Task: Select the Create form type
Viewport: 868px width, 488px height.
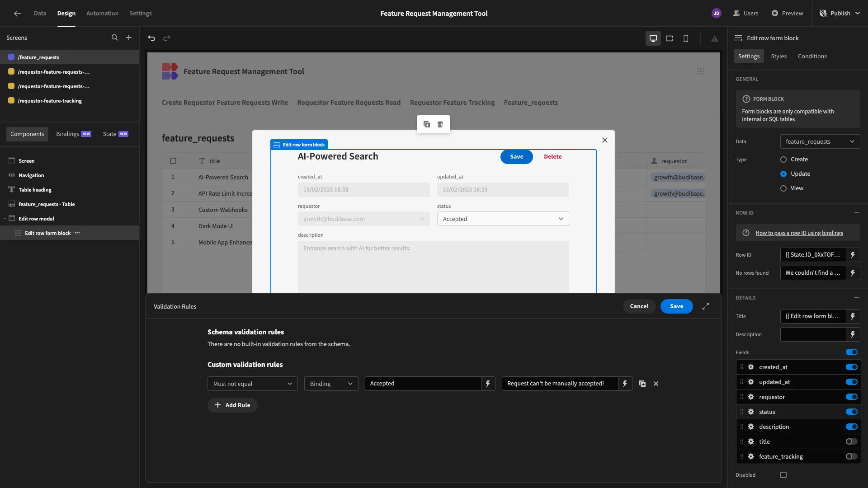Action: (x=783, y=160)
